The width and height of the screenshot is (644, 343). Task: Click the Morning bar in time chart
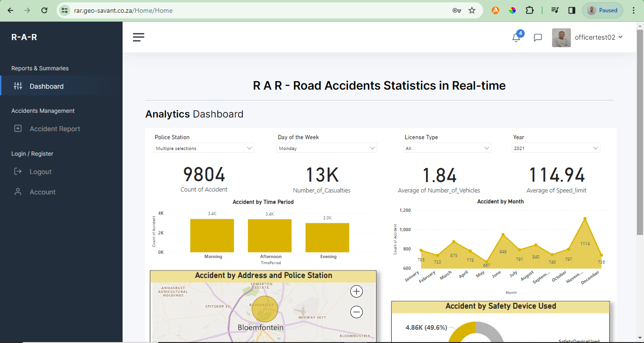[x=212, y=235]
